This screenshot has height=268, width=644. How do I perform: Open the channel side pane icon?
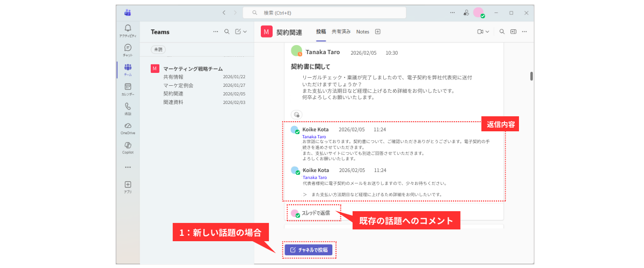514,32
